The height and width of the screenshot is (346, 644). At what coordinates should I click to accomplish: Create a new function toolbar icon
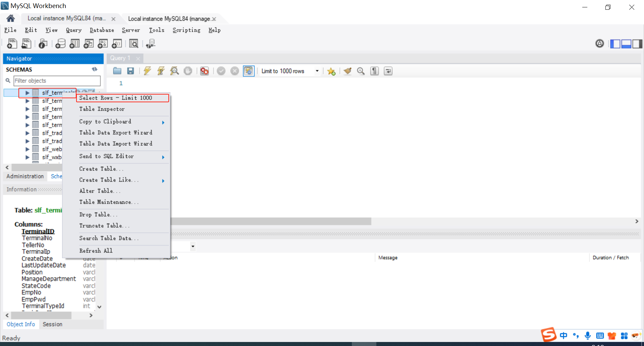117,44
